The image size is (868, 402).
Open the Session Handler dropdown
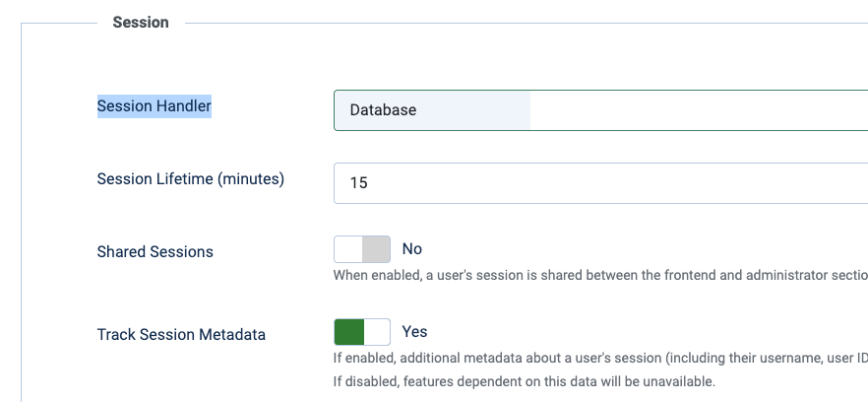pos(600,110)
